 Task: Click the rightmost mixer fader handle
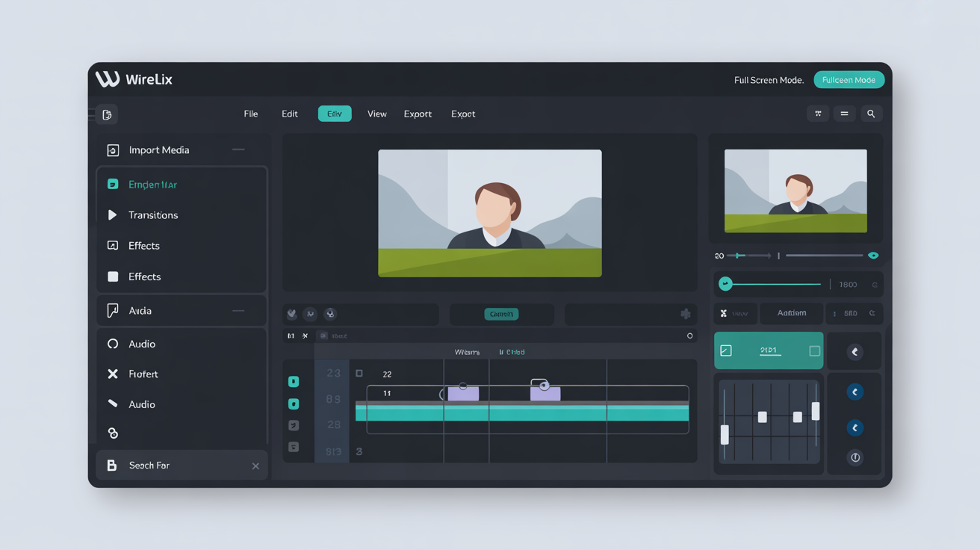coord(816,410)
